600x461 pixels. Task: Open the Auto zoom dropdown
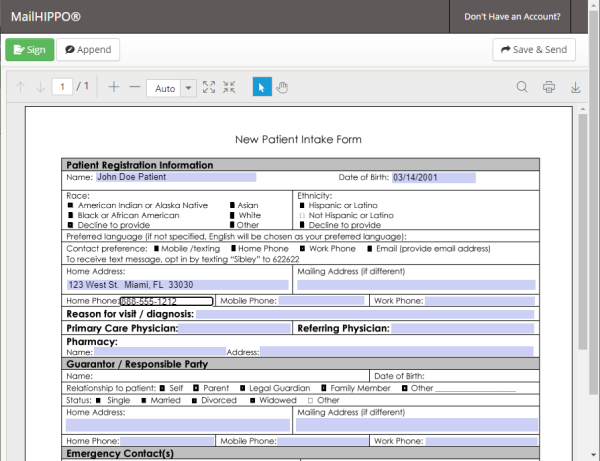(171, 88)
